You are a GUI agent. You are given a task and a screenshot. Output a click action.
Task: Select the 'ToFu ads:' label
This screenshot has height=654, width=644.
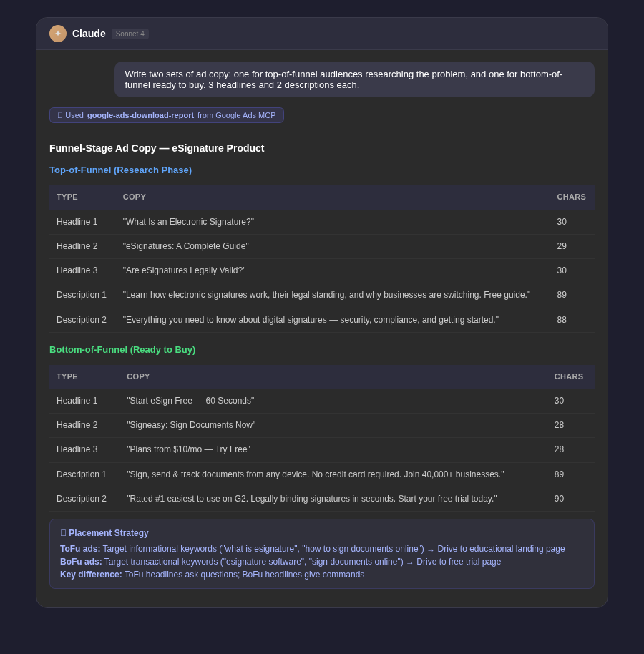click(x=79, y=549)
